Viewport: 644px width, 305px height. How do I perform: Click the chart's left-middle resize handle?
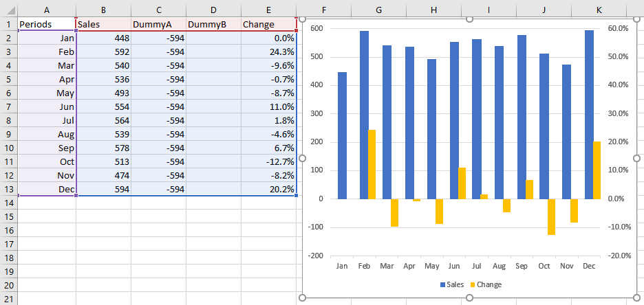(303, 158)
